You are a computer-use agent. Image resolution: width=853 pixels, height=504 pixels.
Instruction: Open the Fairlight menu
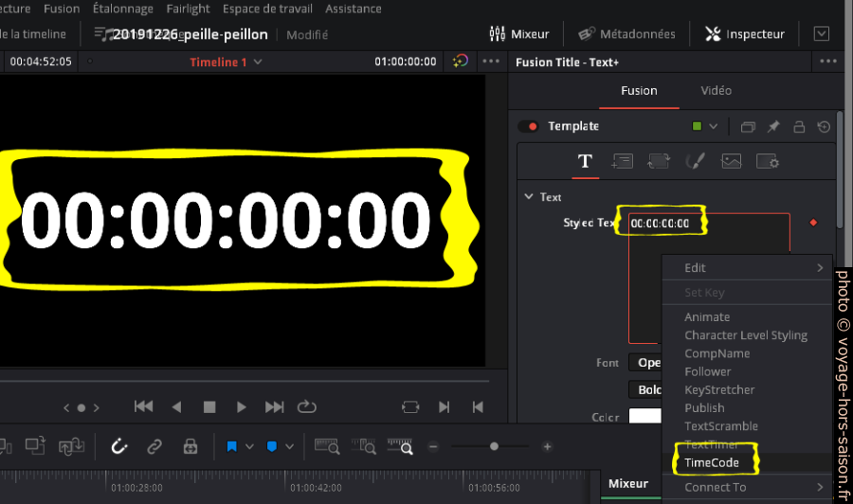(188, 9)
